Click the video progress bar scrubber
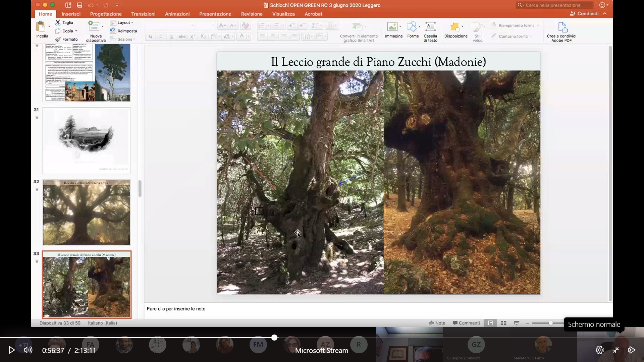This screenshot has height=362, width=644. tap(274, 338)
